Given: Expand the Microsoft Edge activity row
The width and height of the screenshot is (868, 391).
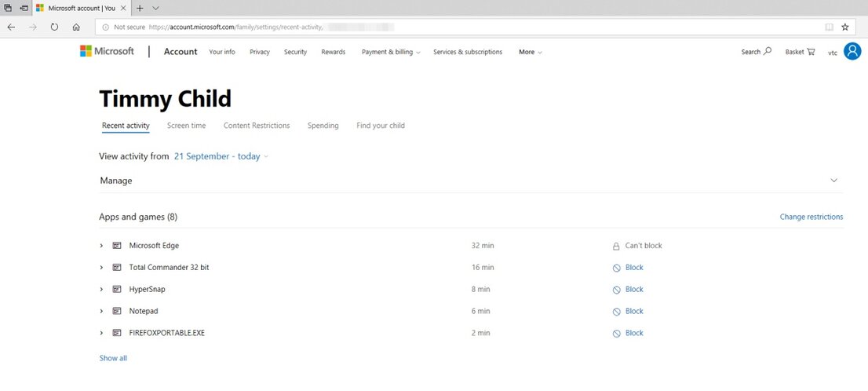Looking at the screenshot, I should [x=101, y=246].
